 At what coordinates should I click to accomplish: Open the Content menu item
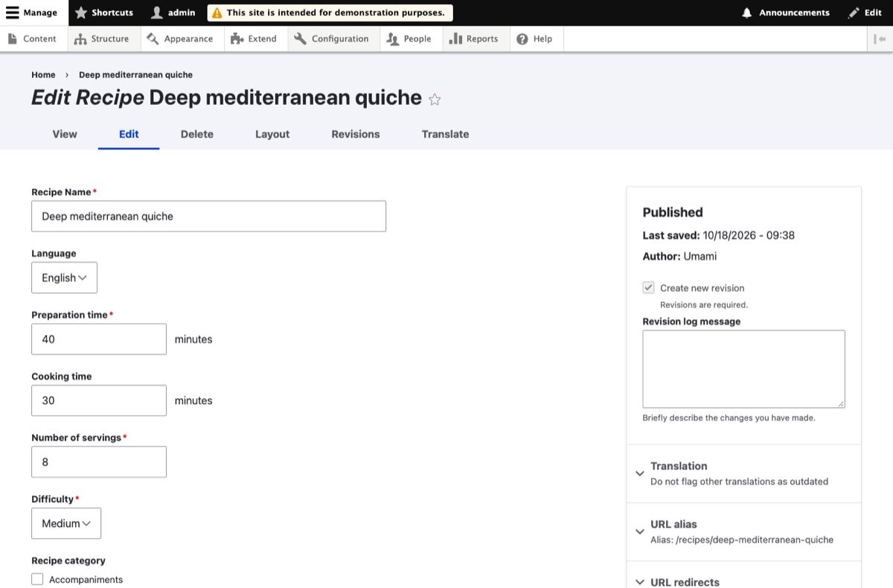click(33, 39)
